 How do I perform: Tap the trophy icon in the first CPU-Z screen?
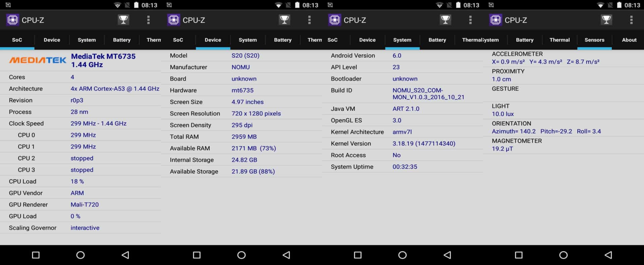click(123, 20)
